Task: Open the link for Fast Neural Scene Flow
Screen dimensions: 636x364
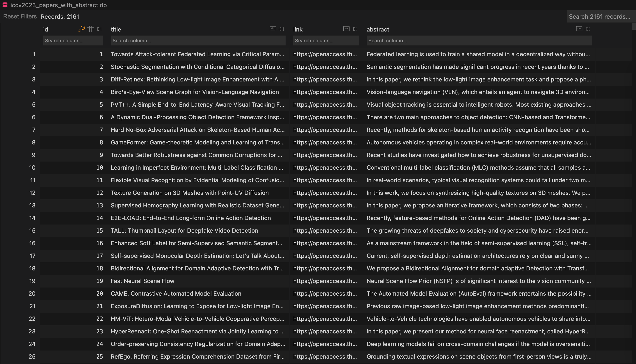Action: coord(325,281)
